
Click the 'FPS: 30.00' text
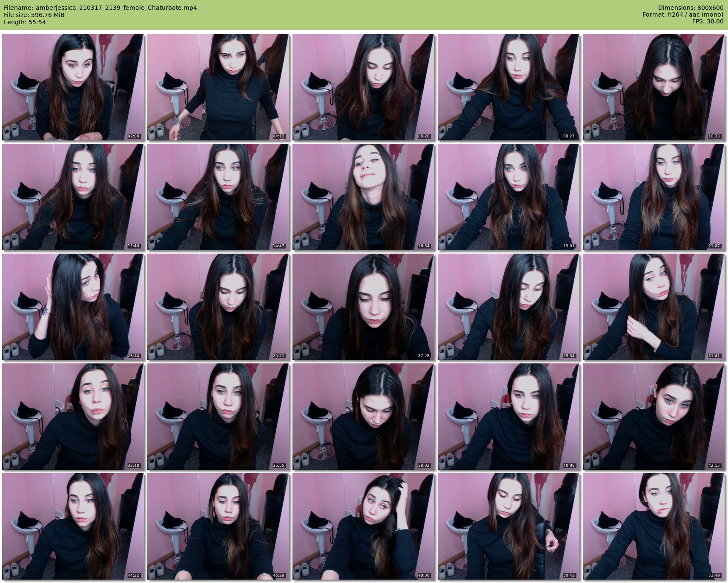coord(708,22)
